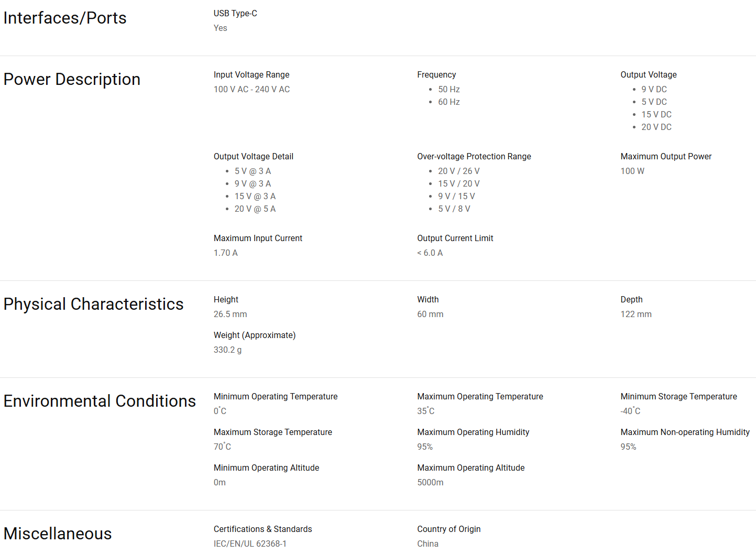Click the 1.70 A input current value
Image resolution: width=756 pixels, height=554 pixels.
click(225, 253)
